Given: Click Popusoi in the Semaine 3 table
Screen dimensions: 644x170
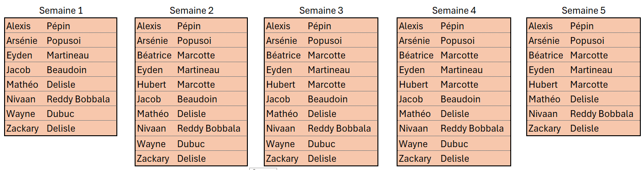Looking at the screenshot, I should pyautogui.click(x=325, y=41).
